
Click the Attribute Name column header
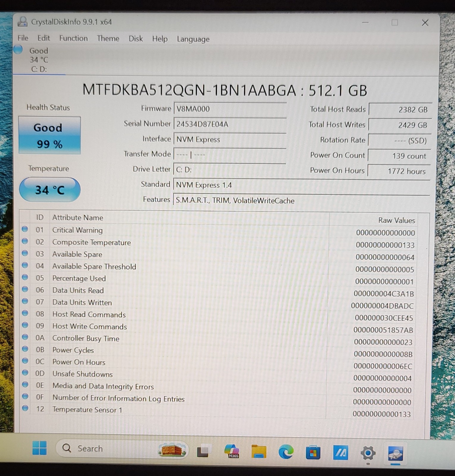point(78,218)
